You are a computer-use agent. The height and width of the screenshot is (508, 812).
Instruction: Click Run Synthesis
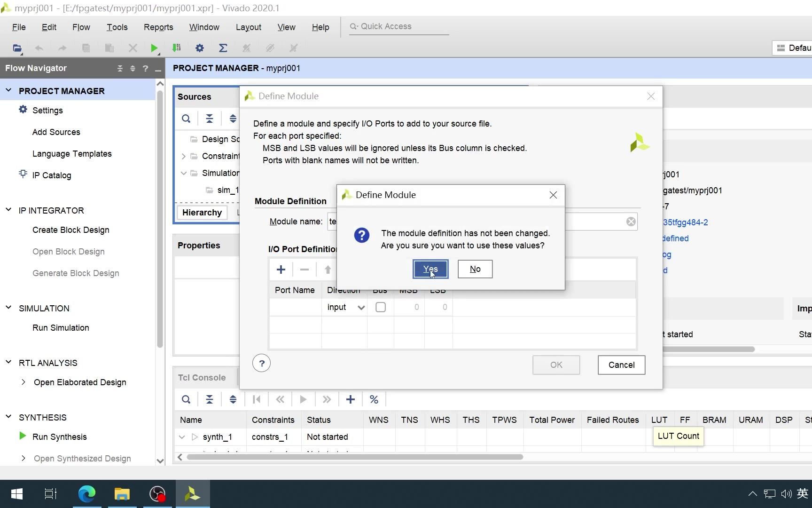tap(60, 437)
